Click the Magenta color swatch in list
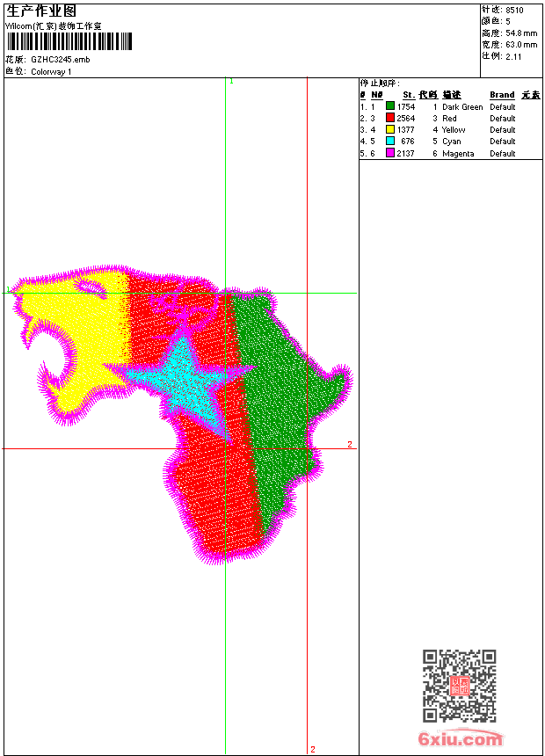 point(390,153)
